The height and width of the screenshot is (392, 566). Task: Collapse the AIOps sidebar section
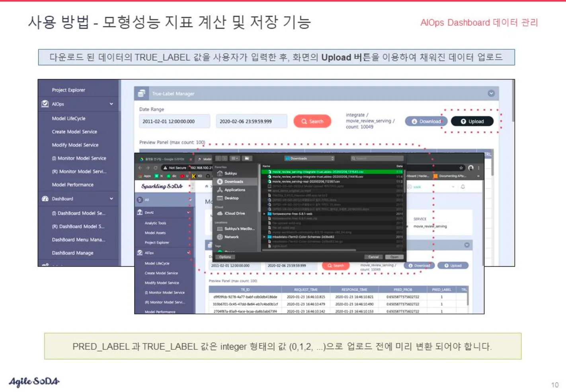[111, 104]
